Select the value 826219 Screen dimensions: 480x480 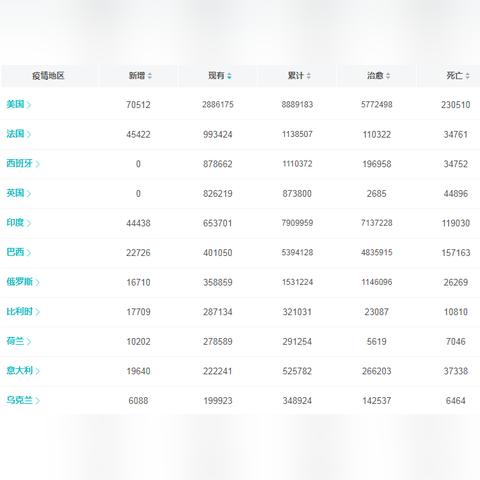coord(218,194)
